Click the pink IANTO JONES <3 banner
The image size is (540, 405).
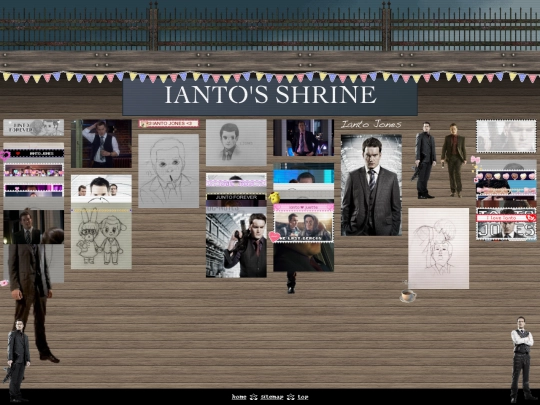point(169,123)
